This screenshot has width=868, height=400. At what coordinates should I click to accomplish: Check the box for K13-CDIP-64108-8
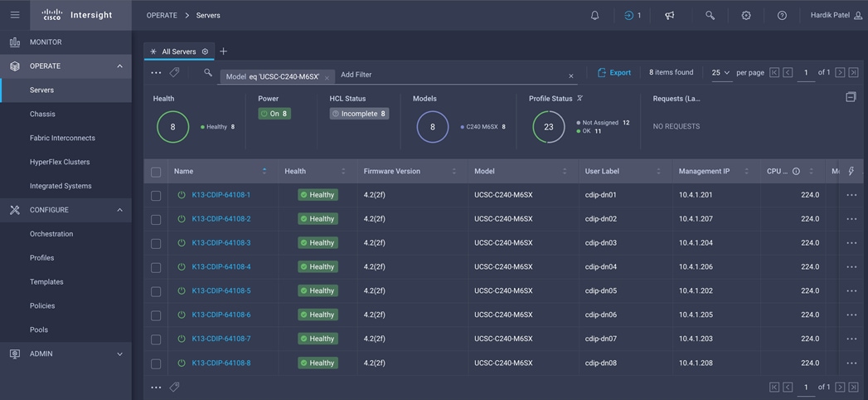click(x=156, y=363)
